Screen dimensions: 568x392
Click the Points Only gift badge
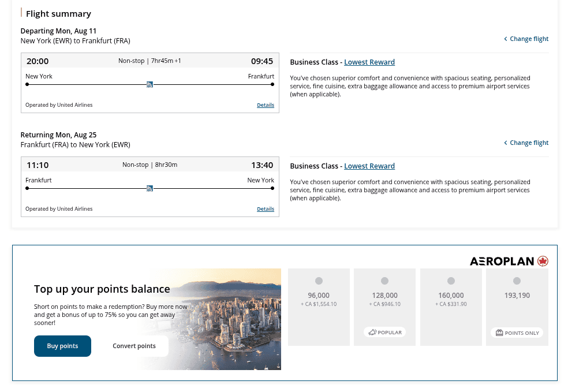coord(517,333)
